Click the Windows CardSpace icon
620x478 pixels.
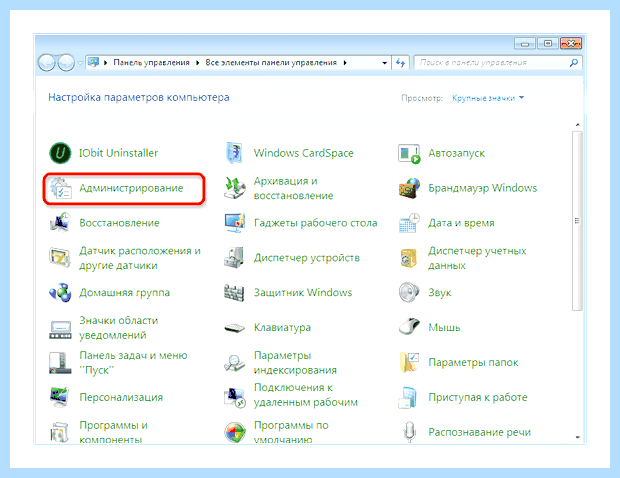(x=235, y=153)
